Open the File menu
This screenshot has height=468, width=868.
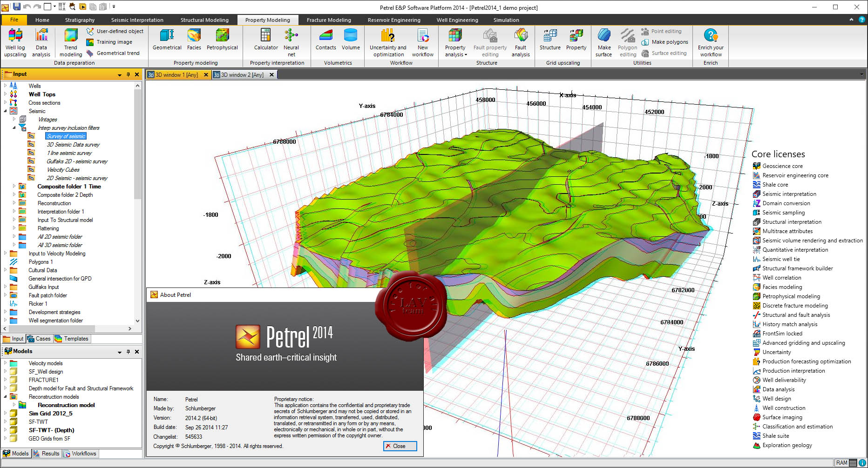coord(14,20)
